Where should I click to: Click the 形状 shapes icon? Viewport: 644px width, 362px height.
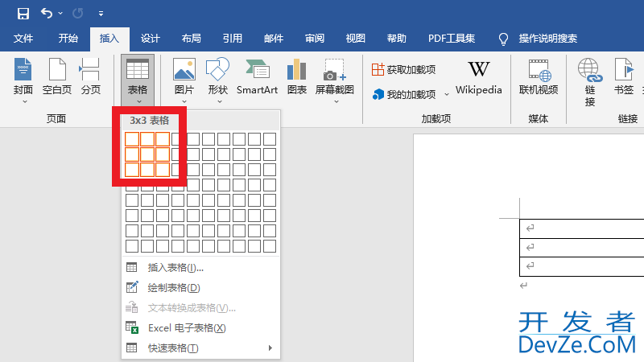(x=217, y=69)
